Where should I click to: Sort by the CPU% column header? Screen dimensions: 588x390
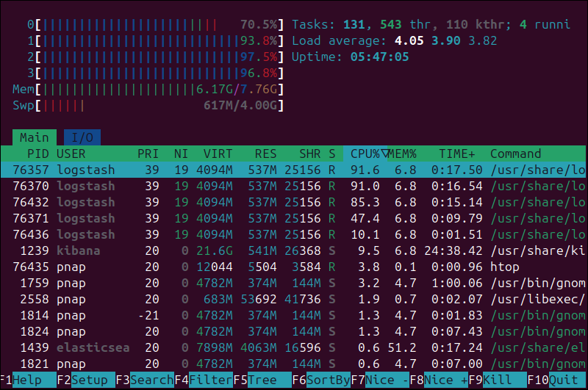click(366, 154)
